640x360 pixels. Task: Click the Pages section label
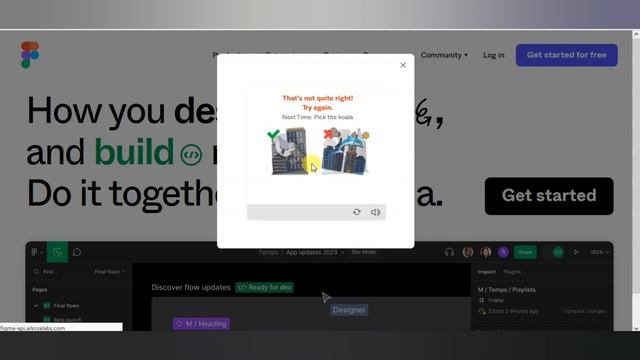click(40, 290)
